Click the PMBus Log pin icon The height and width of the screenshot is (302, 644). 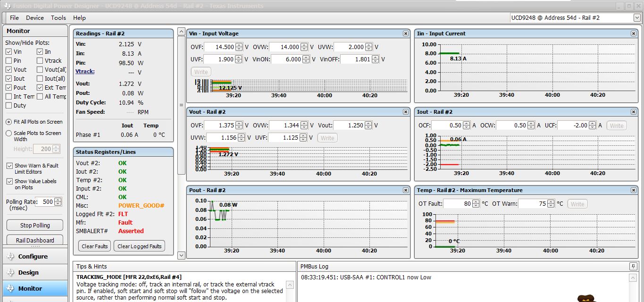(x=633, y=267)
